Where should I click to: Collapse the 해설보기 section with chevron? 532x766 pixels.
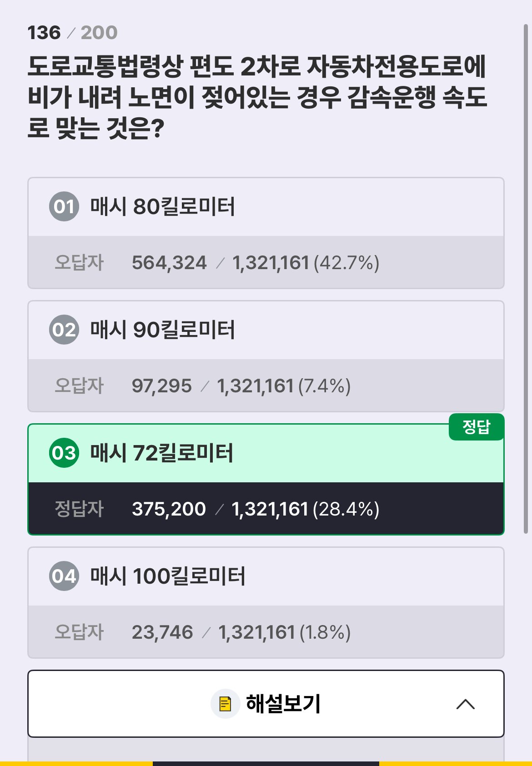(465, 704)
